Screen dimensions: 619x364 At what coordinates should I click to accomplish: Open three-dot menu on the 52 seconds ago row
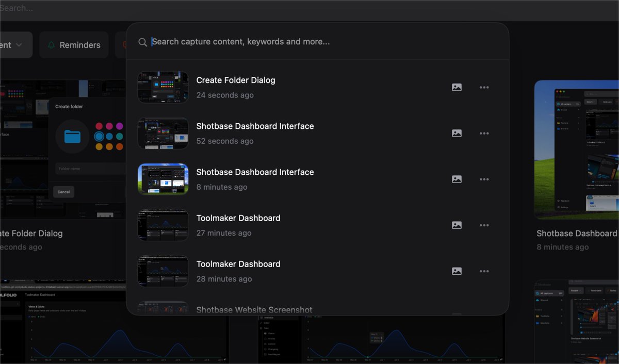click(484, 134)
